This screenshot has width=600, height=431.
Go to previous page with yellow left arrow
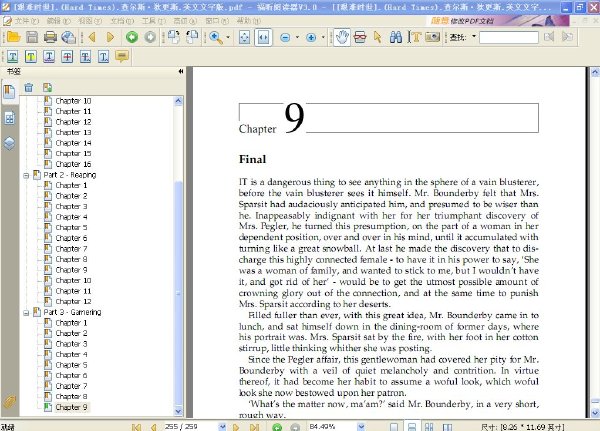(x=91, y=37)
